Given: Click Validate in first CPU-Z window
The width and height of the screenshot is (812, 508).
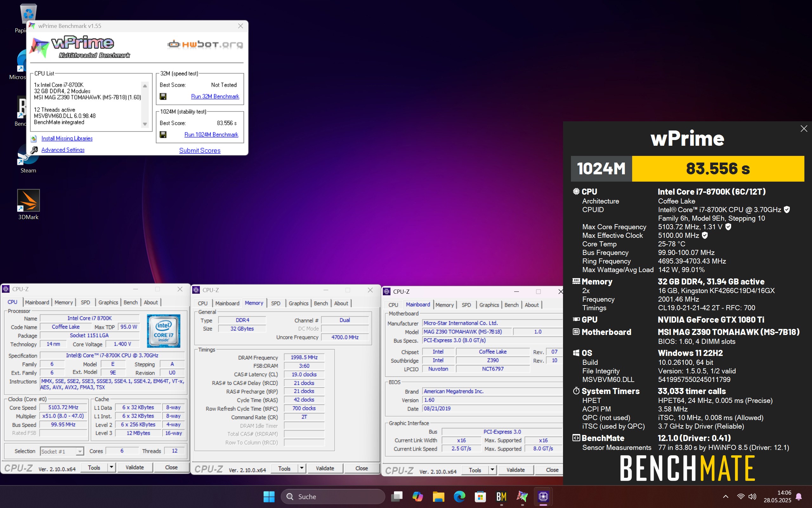Looking at the screenshot, I should [134, 467].
